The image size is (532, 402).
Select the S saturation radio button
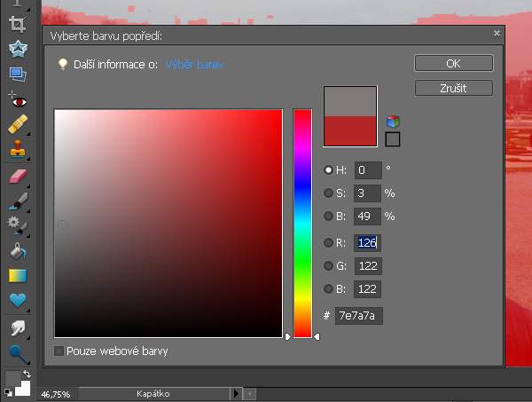click(x=329, y=193)
